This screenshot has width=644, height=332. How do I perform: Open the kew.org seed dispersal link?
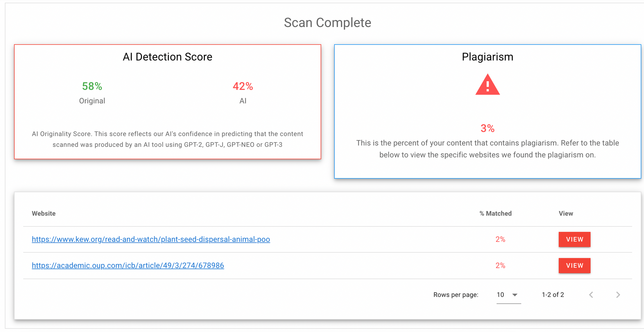pos(151,239)
